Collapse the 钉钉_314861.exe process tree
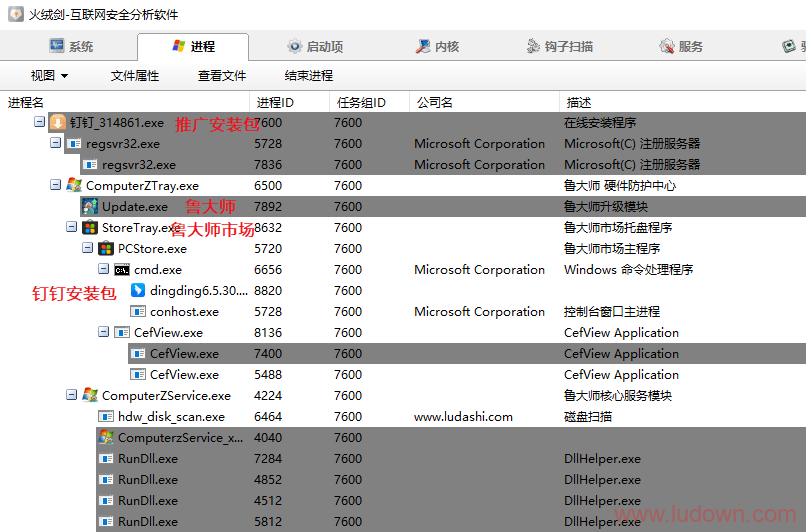The height and width of the screenshot is (532, 806). (x=40, y=122)
